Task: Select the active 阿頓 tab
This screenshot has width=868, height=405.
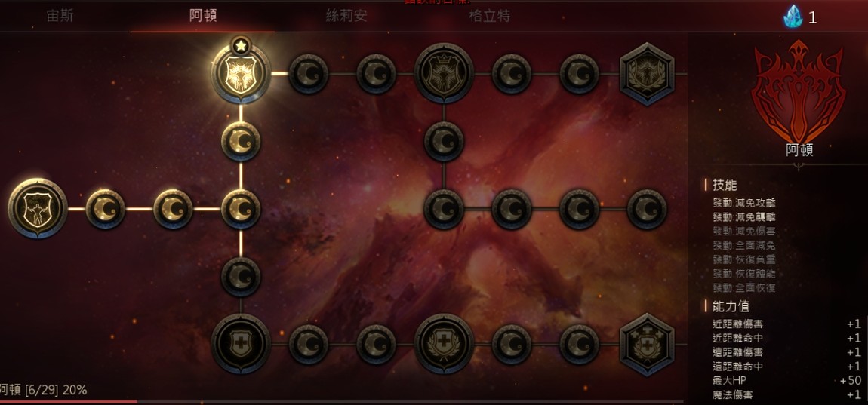Action: coord(203,16)
